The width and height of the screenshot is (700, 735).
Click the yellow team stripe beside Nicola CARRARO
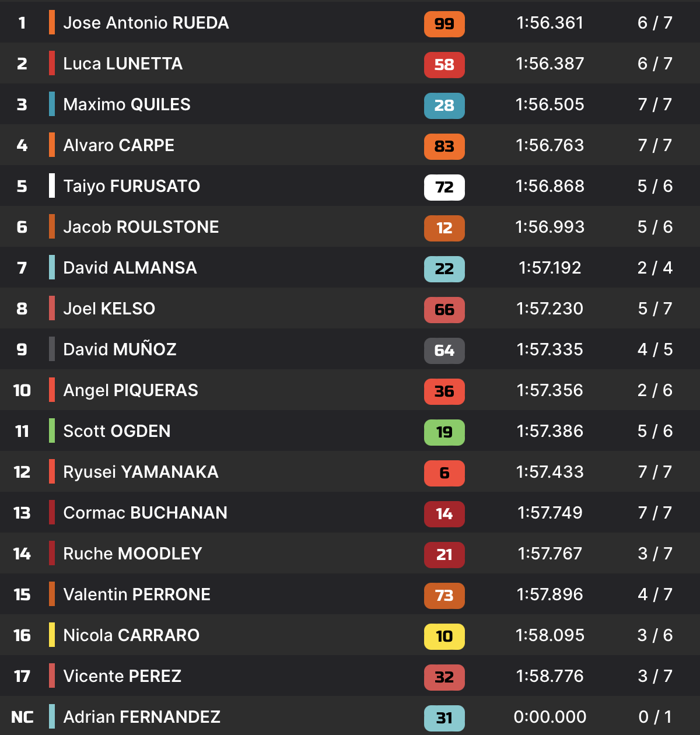52,635
